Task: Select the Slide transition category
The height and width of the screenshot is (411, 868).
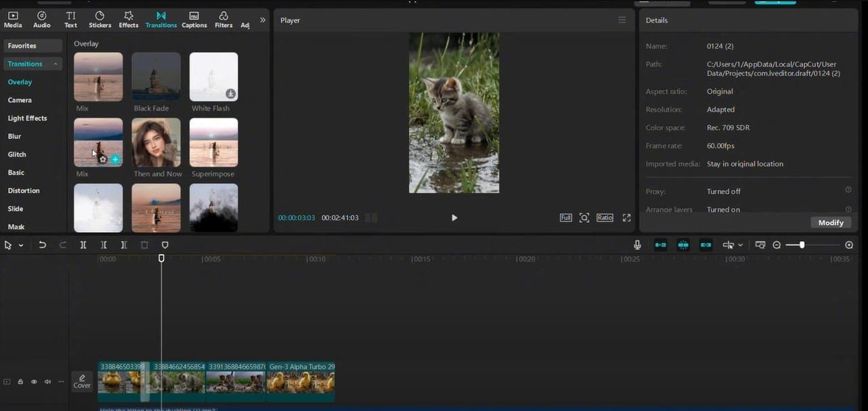Action: [x=16, y=209]
